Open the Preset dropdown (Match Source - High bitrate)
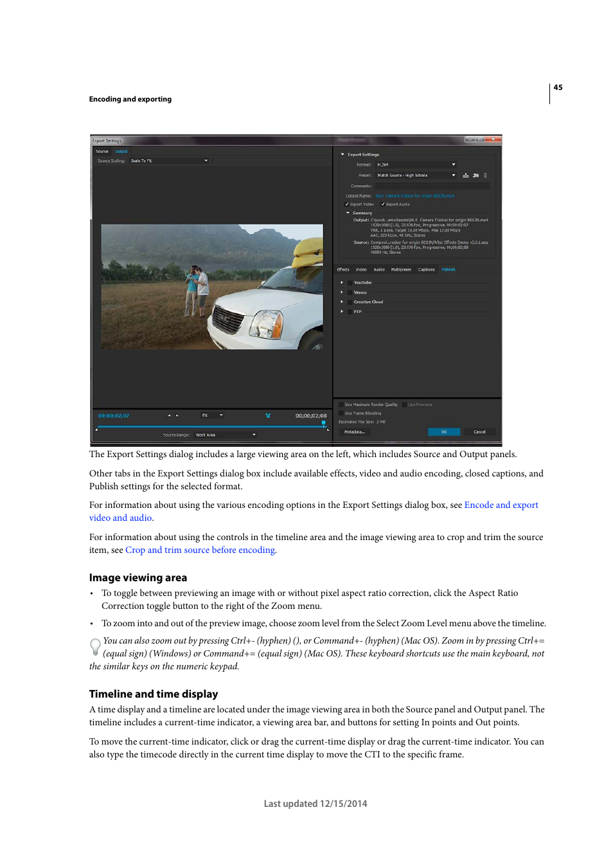 pyautogui.click(x=416, y=175)
